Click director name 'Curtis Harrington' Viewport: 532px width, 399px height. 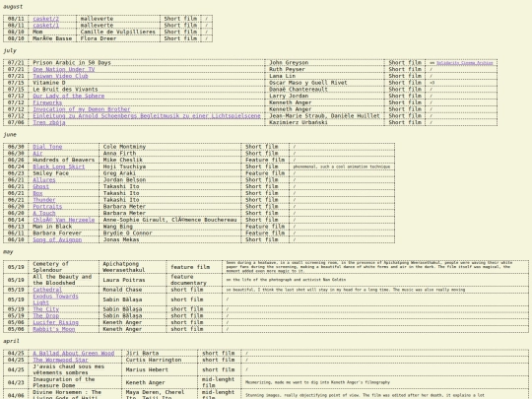(x=154, y=360)
